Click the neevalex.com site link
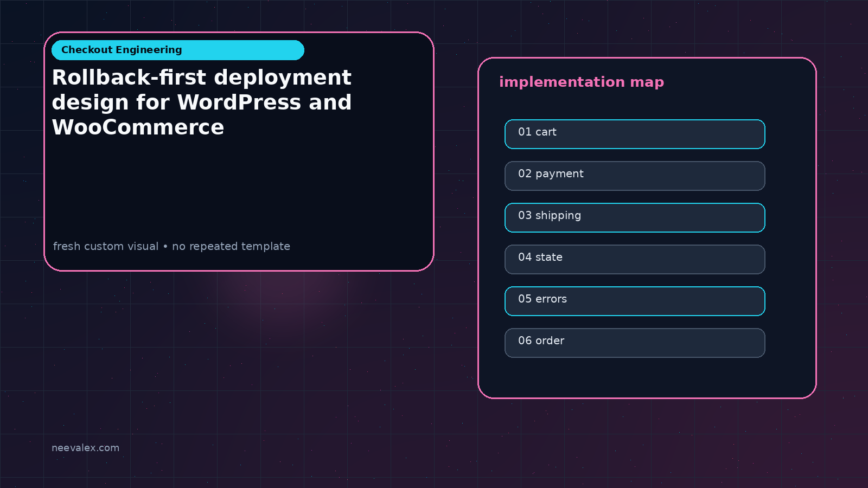The height and width of the screenshot is (488, 868). point(85,448)
